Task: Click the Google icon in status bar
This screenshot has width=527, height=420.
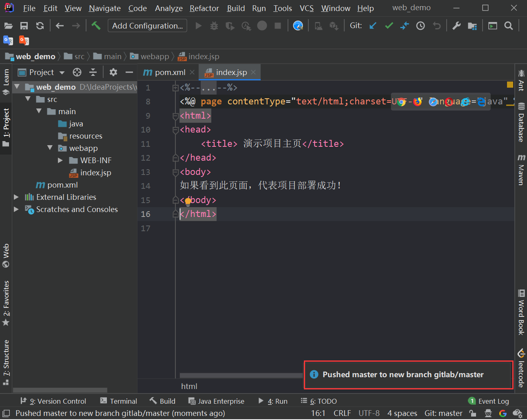Action: (503, 413)
